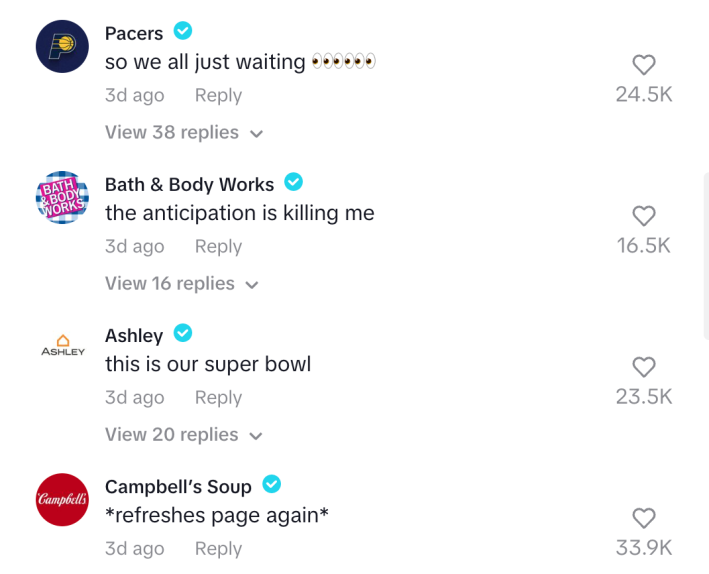Like the Pacers comment
The width and height of the screenshot is (709, 574).
click(644, 65)
